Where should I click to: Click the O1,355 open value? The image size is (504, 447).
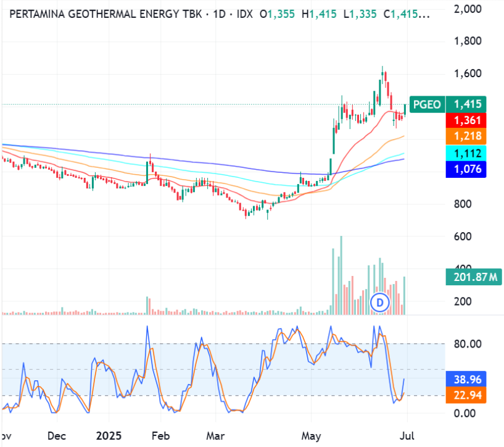277,14
